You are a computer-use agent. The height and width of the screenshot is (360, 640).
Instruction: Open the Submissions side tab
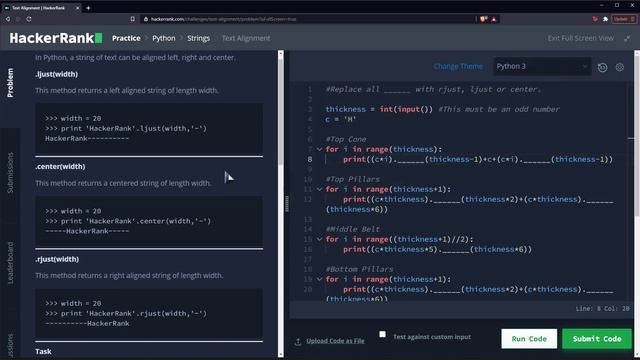pos(10,173)
